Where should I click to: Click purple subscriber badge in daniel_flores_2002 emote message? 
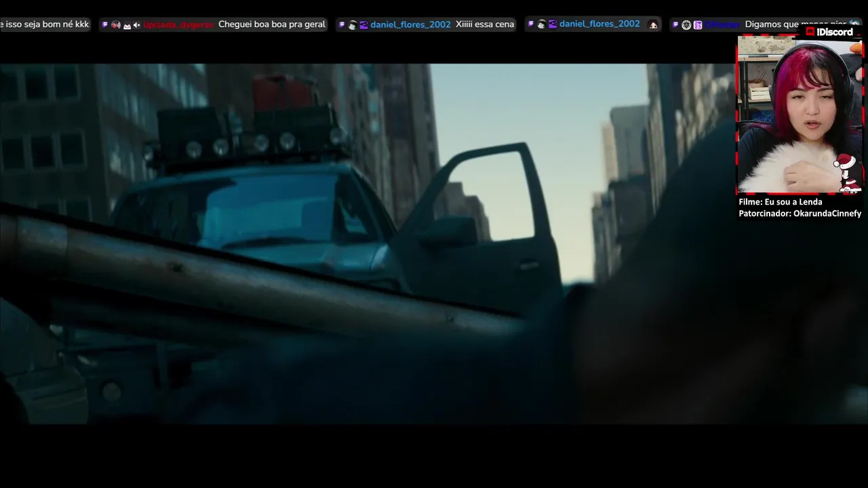point(553,24)
